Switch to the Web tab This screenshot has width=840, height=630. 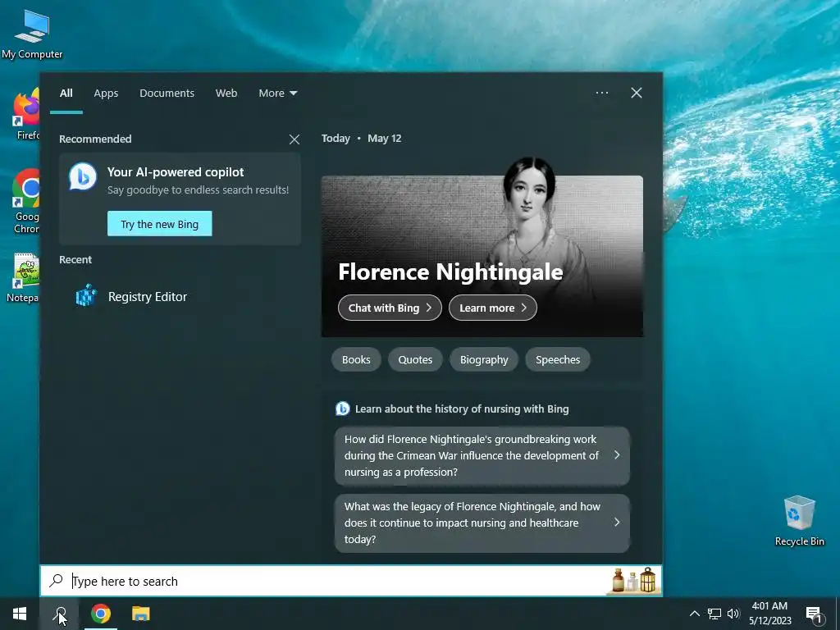point(226,94)
